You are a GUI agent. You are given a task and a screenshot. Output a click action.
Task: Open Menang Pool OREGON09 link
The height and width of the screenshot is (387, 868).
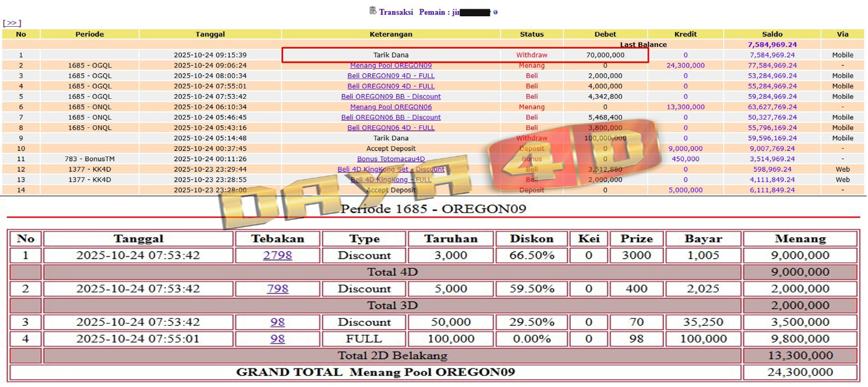pyautogui.click(x=391, y=65)
